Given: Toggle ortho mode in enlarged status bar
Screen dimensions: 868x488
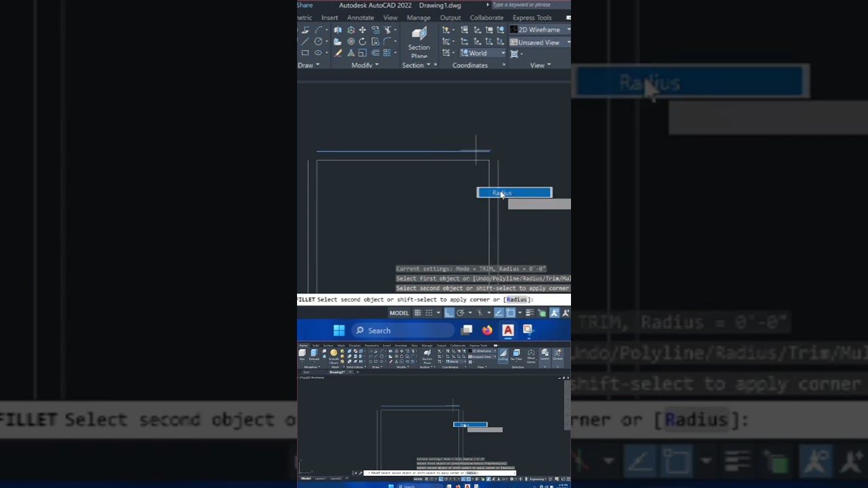Looking at the screenshot, I should (x=449, y=313).
